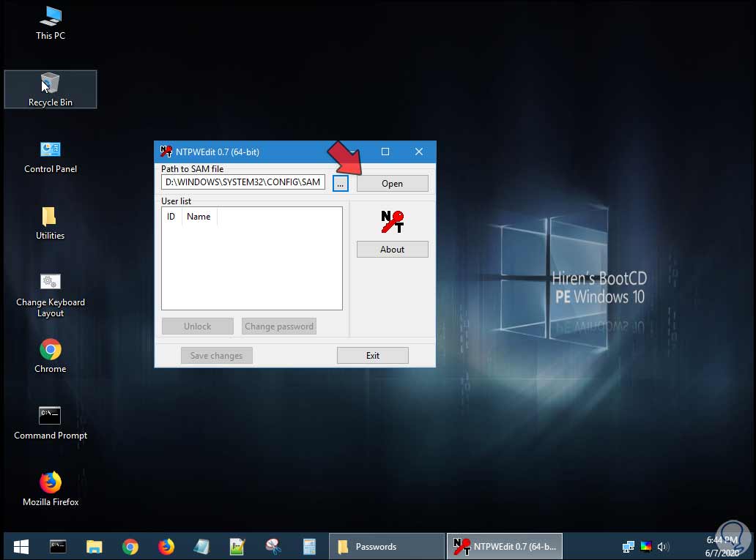
Task: Click the ID column header
Action: [x=171, y=217]
